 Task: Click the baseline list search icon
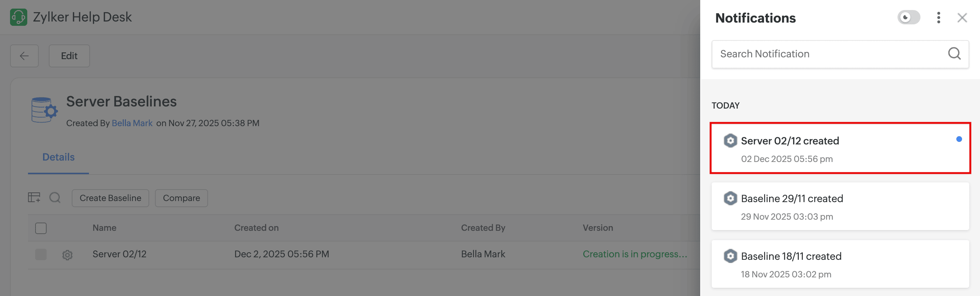[55, 197]
